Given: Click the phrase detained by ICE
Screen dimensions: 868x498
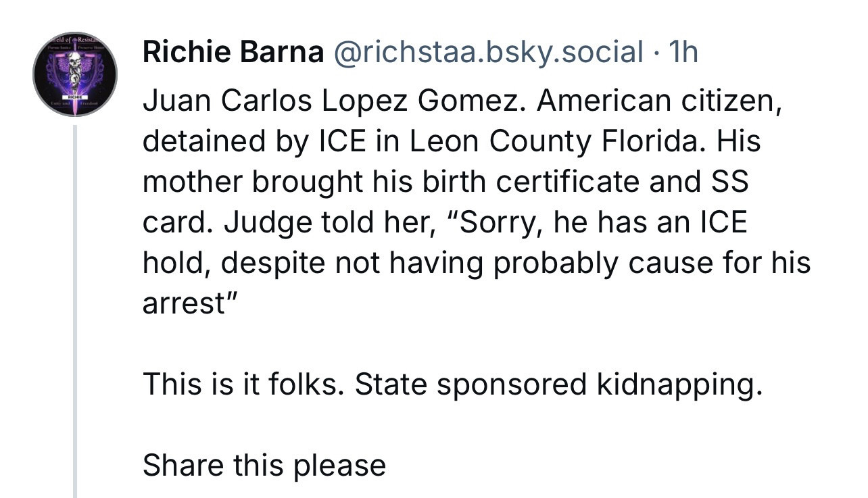Looking at the screenshot, I should (262, 142).
